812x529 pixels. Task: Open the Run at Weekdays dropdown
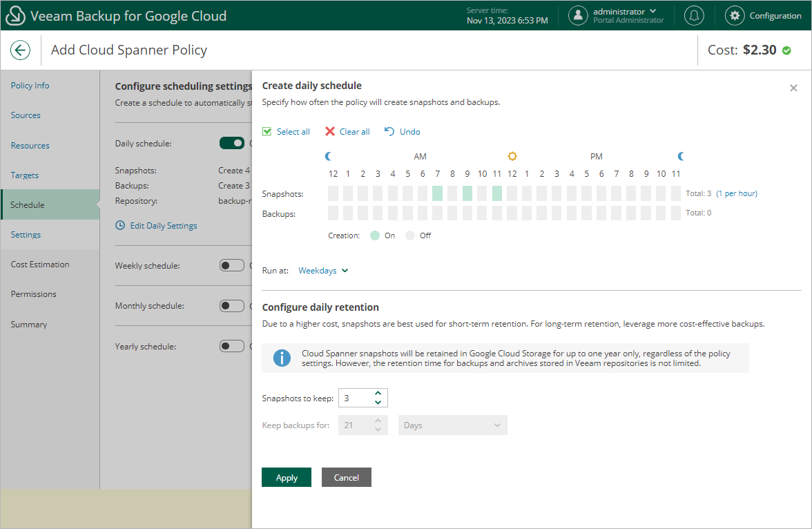point(323,271)
